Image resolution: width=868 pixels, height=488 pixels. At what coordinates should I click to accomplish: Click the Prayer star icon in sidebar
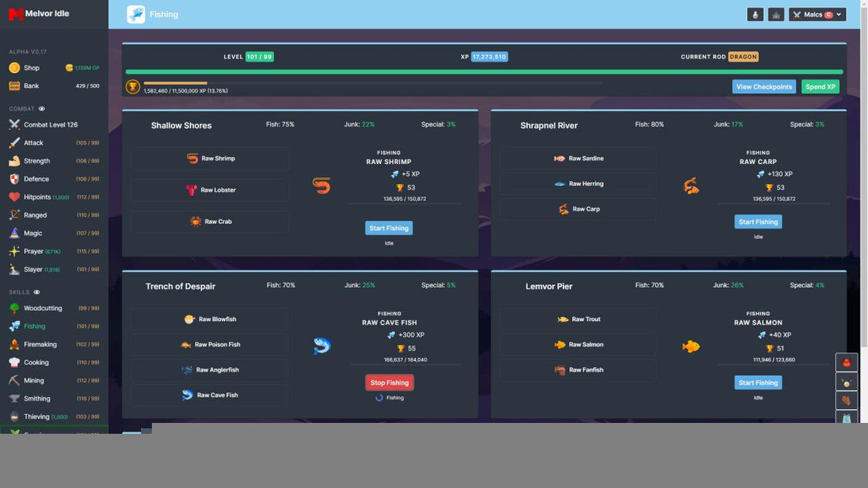click(14, 252)
